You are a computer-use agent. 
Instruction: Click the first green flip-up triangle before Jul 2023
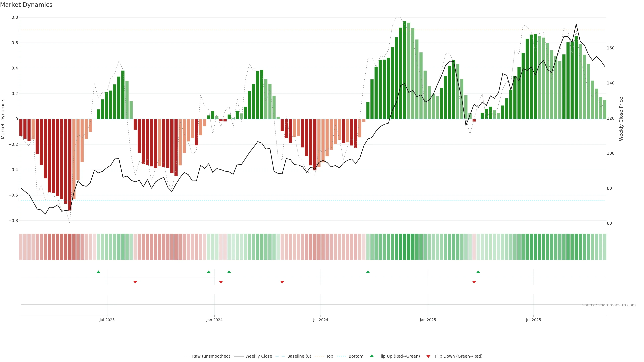pos(98,272)
